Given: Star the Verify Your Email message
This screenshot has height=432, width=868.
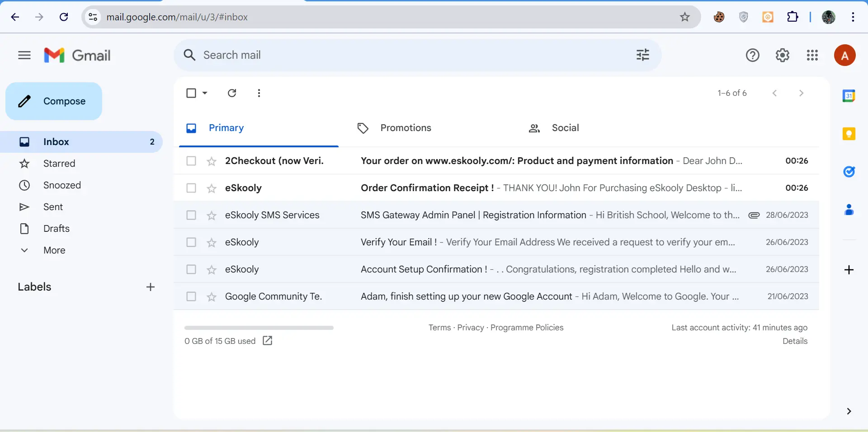Looking at the screenshot, I should point(211,243).
